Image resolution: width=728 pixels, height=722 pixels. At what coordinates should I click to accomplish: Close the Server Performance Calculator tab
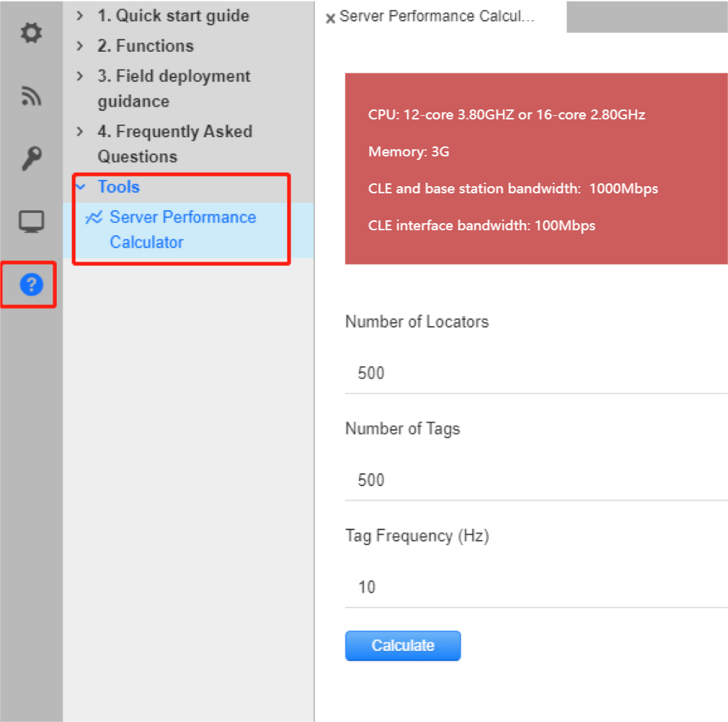(x=330, y=18)
